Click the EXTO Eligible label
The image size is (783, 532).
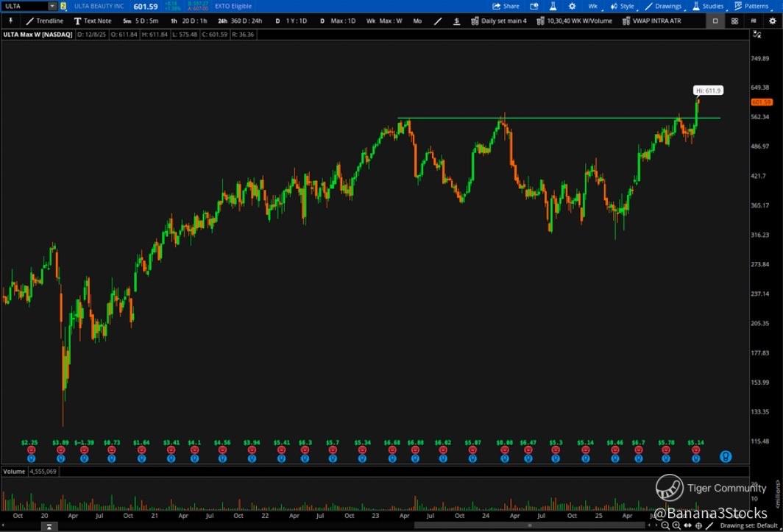tap(233, 6)
